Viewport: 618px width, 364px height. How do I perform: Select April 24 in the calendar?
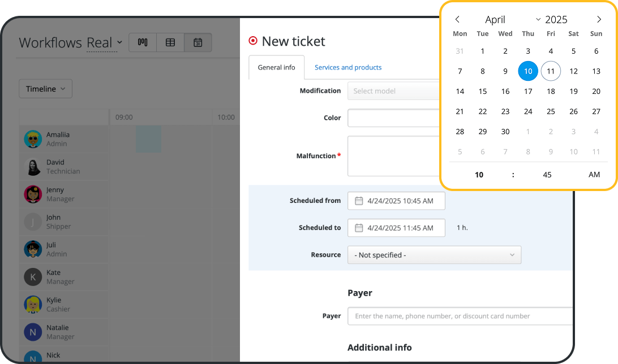[527, 111]
